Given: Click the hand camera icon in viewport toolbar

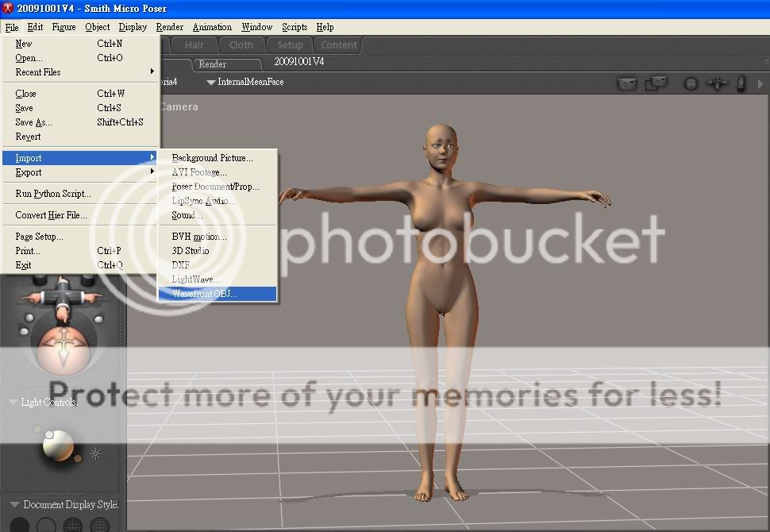Looking at the screenshot, I should click(x=741, y=83).
